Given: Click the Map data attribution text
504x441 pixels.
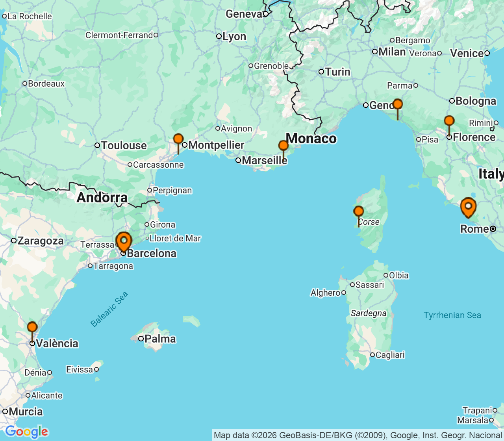Looking at the screenshot, I should point(358,435).
